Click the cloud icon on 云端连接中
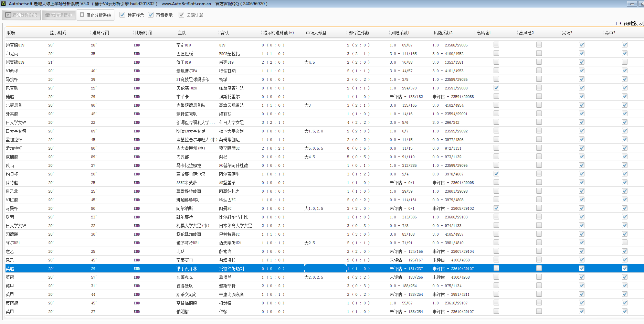This screenshot has height=324, width=644. coord(47,15)
